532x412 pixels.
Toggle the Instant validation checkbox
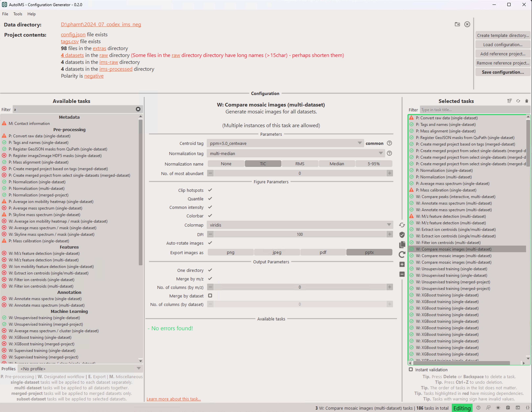(x=411, y=369)
